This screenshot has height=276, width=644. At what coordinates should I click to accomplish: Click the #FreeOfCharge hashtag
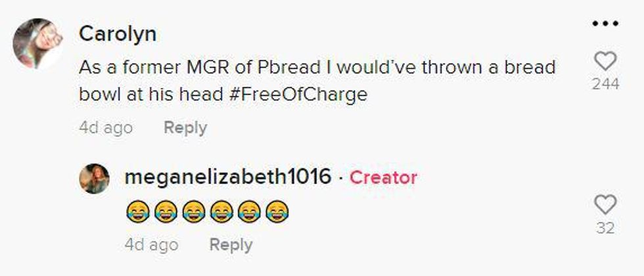click(297, 95)
